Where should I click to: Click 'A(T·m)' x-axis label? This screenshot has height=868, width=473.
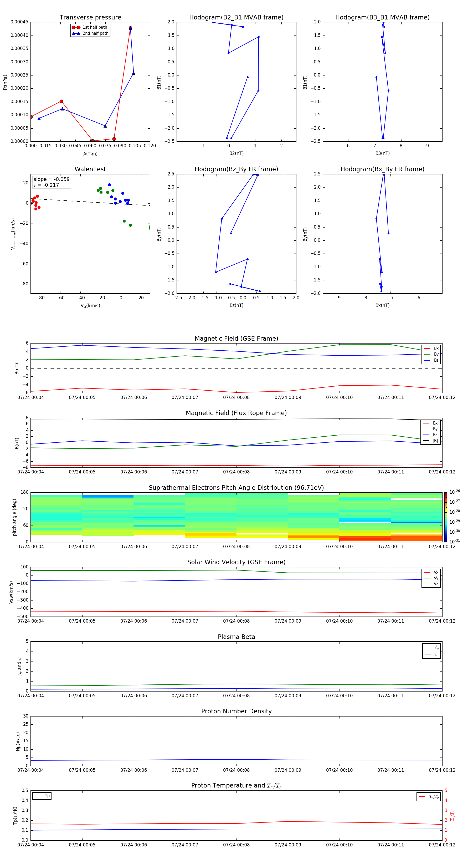(90, 154)
